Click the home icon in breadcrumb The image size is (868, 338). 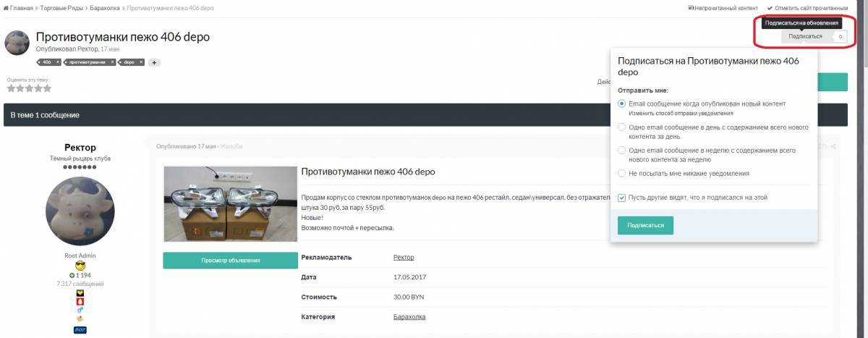7,8
